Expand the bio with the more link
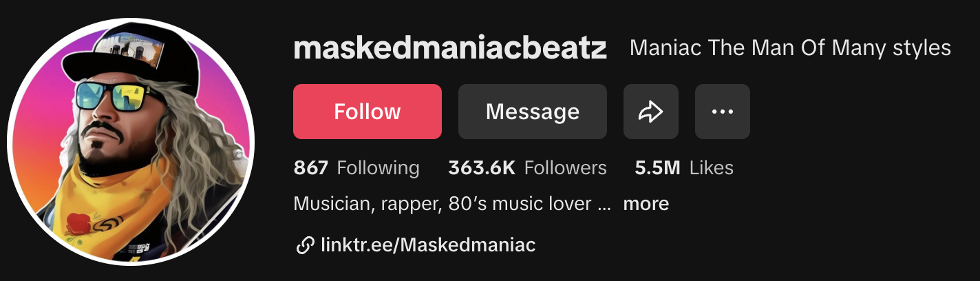 point(646,204)
